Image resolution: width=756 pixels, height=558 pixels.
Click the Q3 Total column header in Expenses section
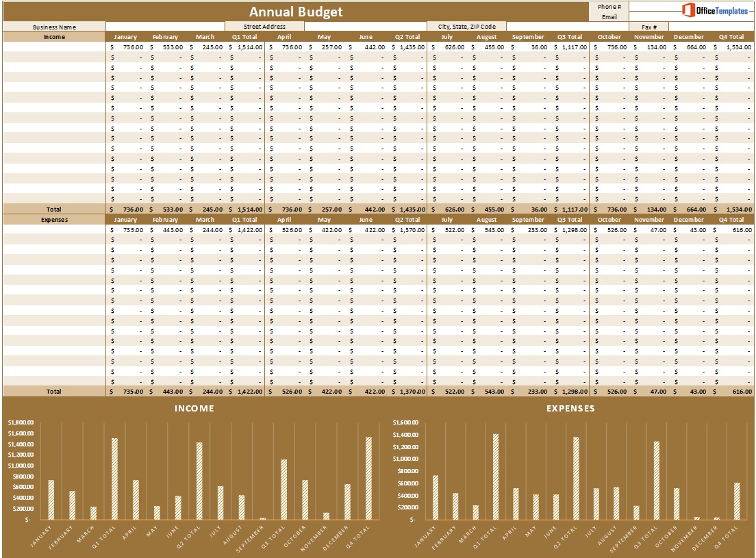[x=570, y=220]
